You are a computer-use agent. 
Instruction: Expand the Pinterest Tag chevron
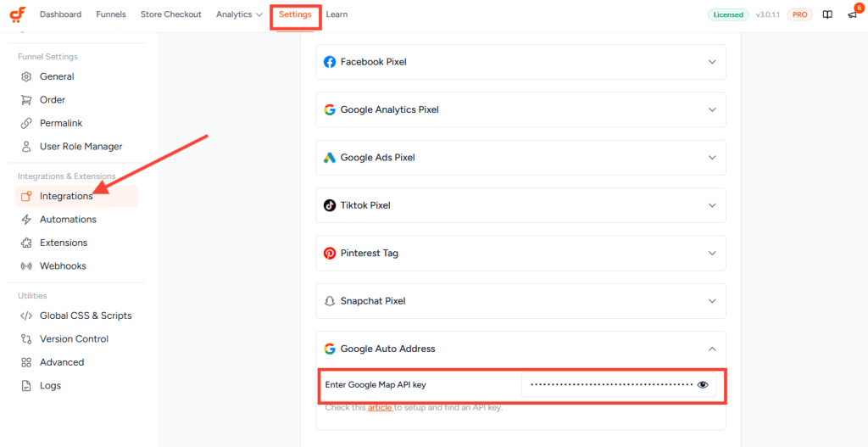(712, 253)
